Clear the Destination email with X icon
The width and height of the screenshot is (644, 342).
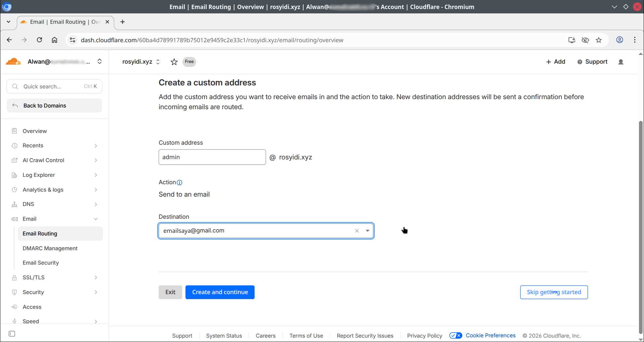[x=357, y=231]
